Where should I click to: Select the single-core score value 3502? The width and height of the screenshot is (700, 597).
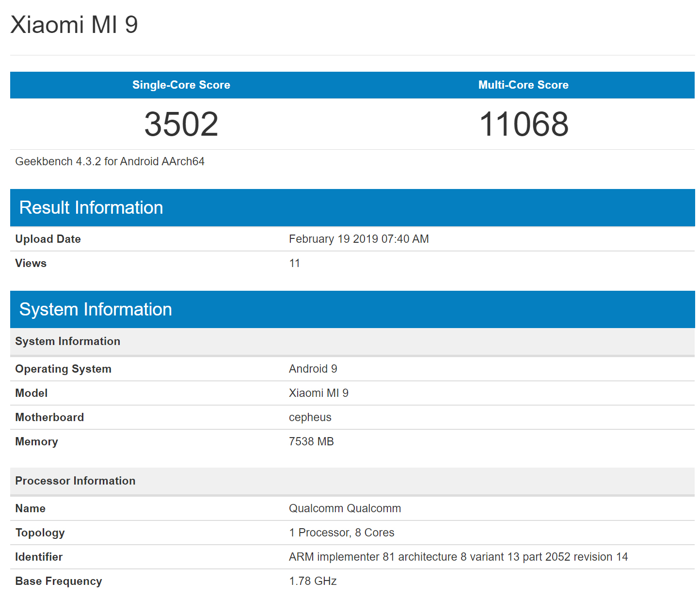(x=181, y=124)
